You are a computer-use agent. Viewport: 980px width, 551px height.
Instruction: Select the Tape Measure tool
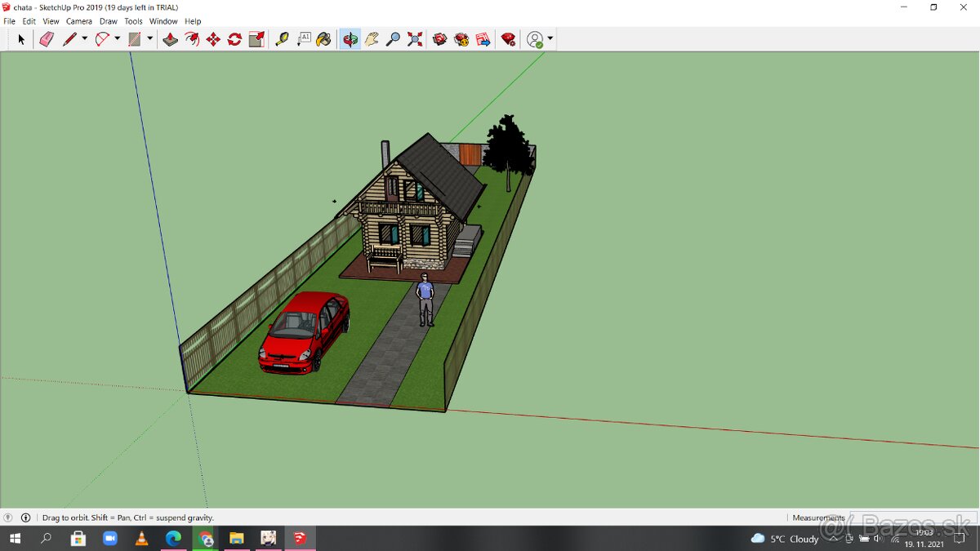282,39
